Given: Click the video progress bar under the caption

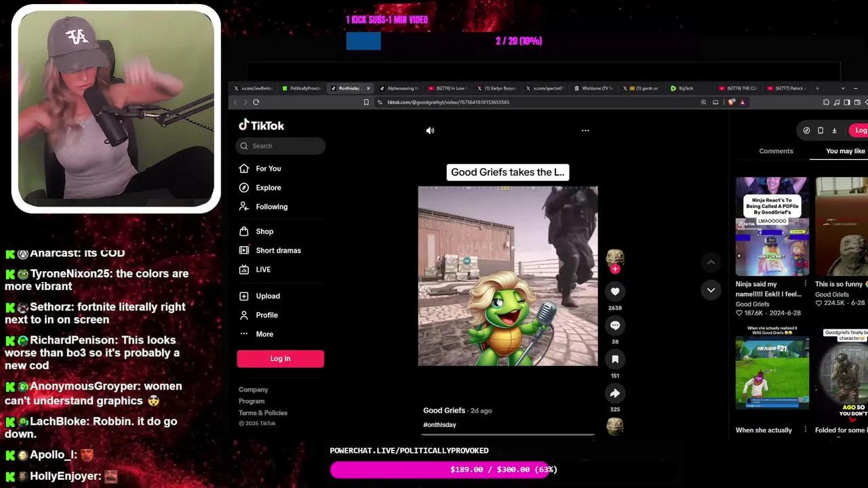Looking at the screenshot, I should [508, 434].
